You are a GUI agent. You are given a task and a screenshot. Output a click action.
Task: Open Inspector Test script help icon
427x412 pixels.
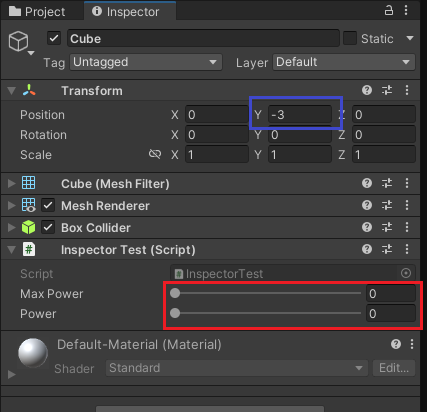pyautogui.click(x=367, y=249)
